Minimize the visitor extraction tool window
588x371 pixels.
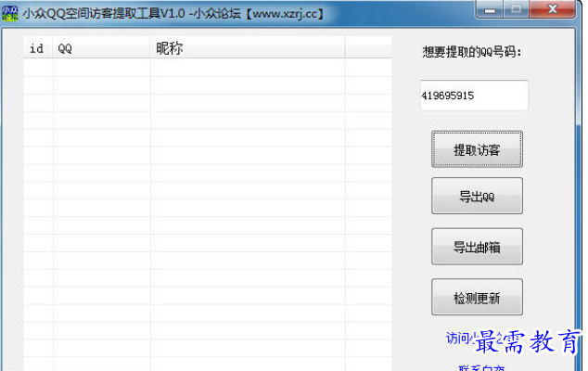tap(490, 9)
